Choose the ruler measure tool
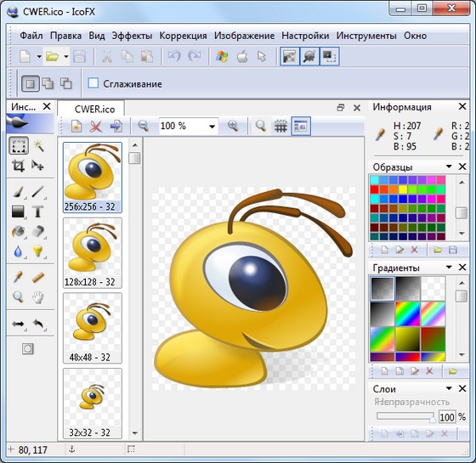This screenshot has height=463, width=476. coord(38,277)
